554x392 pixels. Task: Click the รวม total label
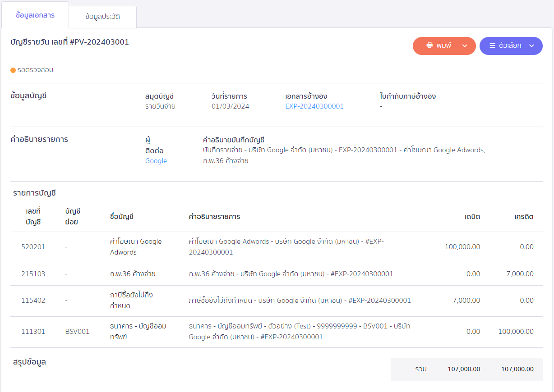coord(421,369)
